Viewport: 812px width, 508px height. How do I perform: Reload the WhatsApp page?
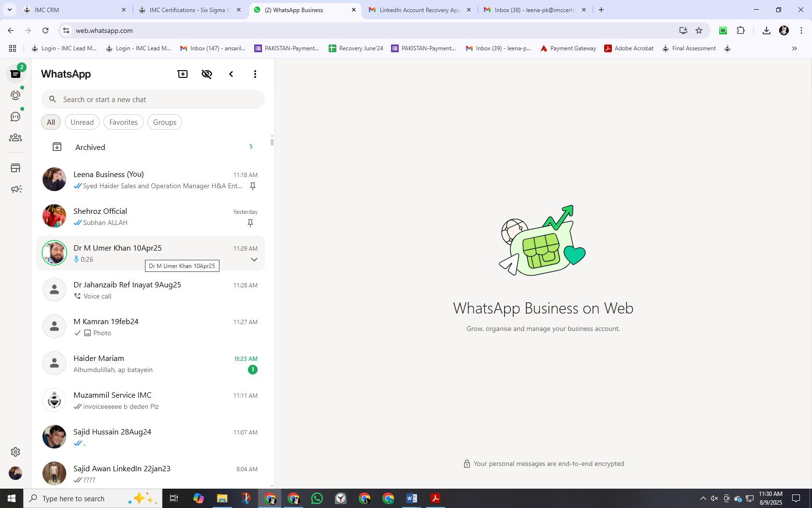45,30
